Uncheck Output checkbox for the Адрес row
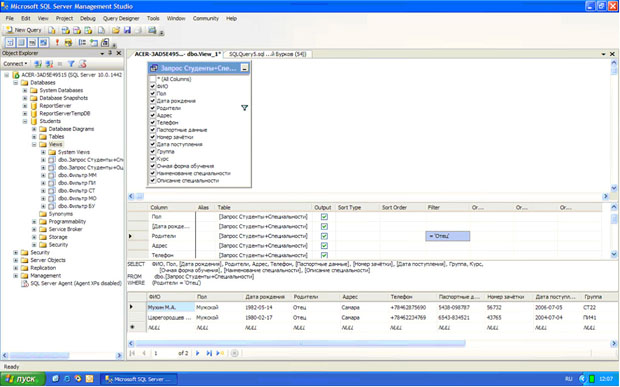This screenshot has height=387, width=620. pos(324,246)
